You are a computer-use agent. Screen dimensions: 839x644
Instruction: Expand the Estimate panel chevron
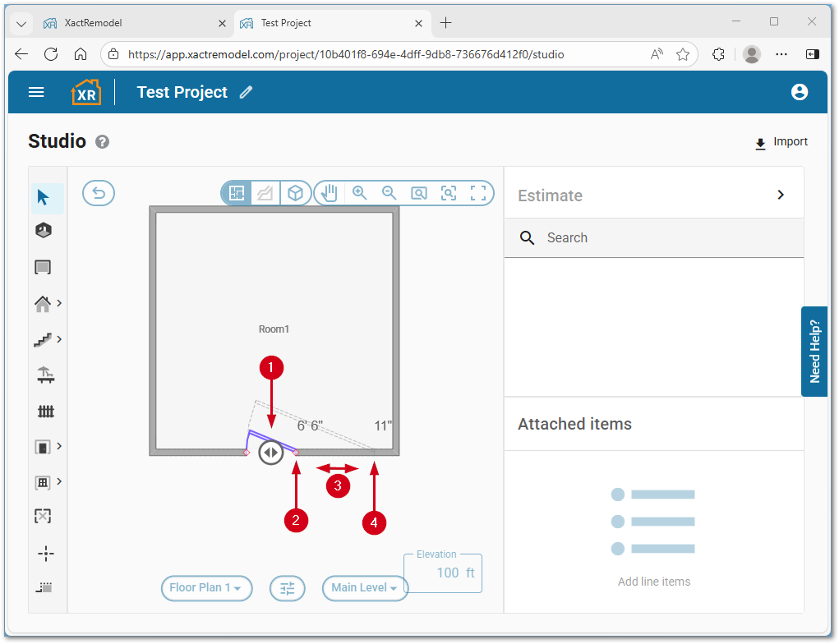tap(781, 195)
